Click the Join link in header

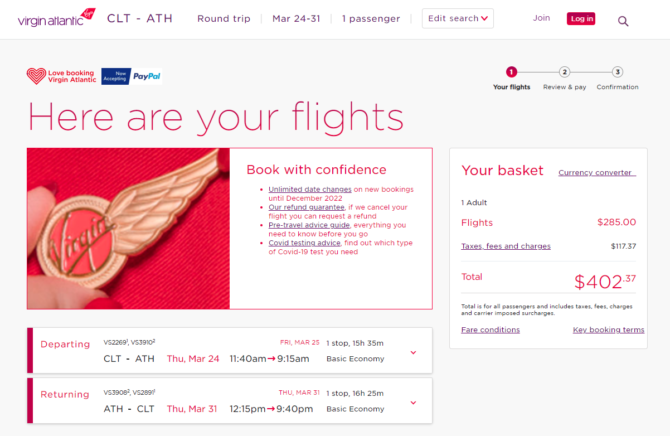(541, 18)
